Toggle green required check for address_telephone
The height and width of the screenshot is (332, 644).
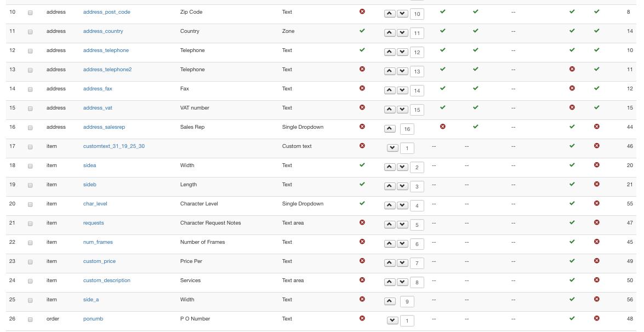pos(362,50)
